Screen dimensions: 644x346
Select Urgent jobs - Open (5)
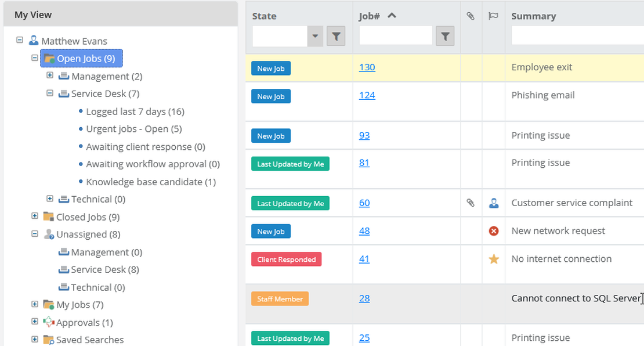(x=134, y=129)
